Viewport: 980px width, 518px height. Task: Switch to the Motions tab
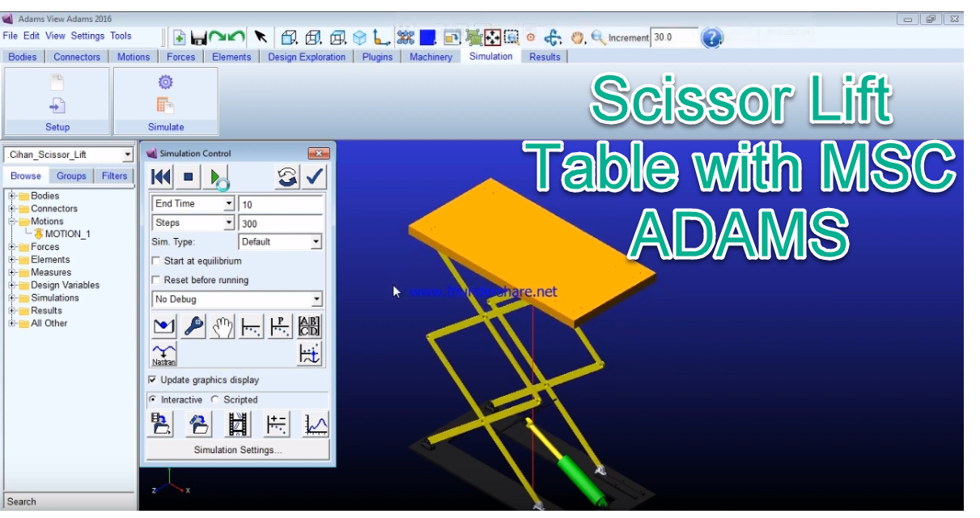click(x=134, y=57)
